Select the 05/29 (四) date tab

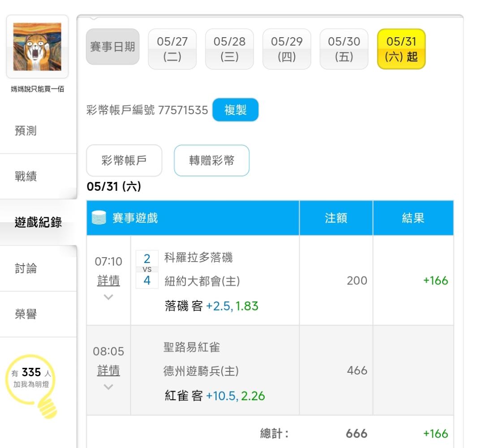tap(287, 49)
